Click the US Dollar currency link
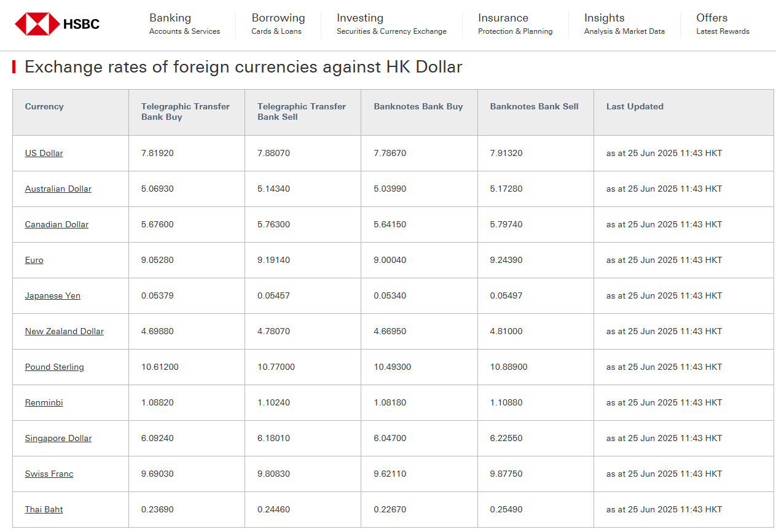Image resolution: width=776 pixels, height=532 pixels. click(x=44, y=153)
